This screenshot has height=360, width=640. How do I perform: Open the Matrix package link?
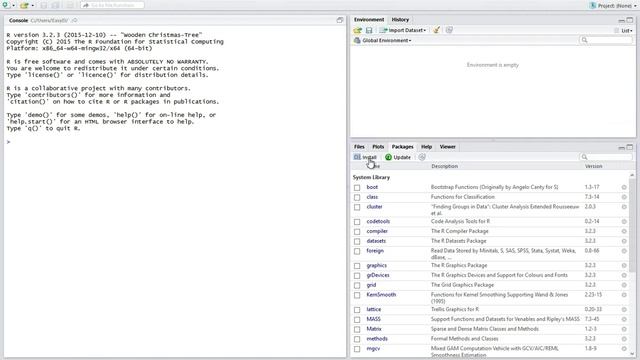coord(374,329)
